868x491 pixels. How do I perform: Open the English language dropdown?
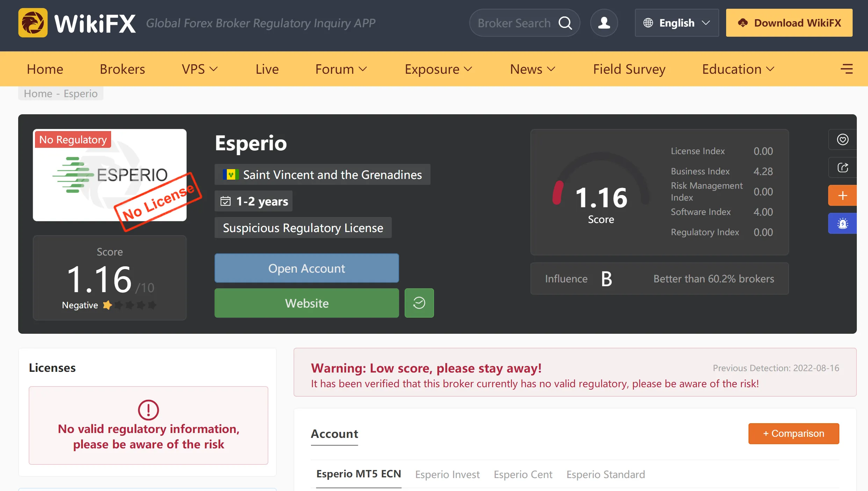coord(677,23)
